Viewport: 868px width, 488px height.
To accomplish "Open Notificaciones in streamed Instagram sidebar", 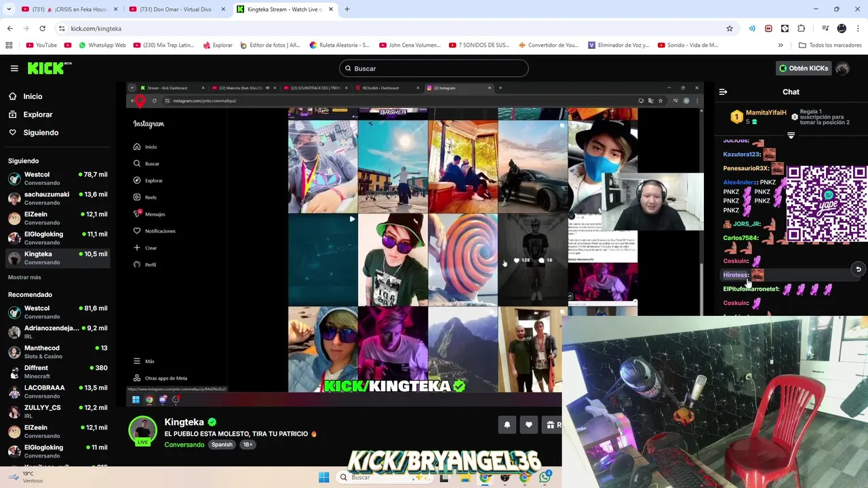I will pos(154,231).
